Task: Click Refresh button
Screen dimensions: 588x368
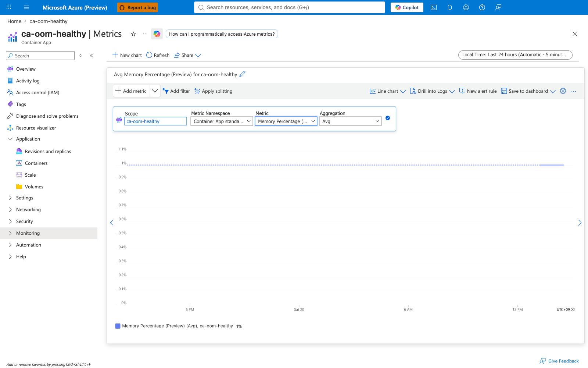Action: [158, 55]
